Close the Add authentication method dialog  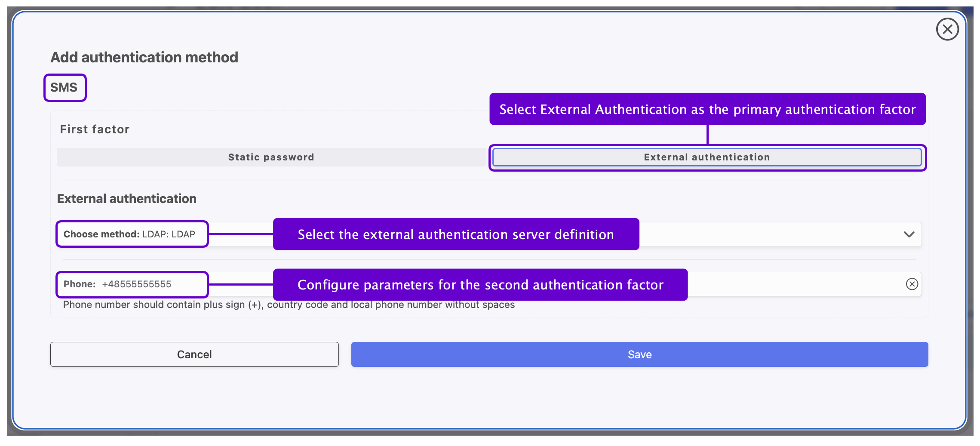point(947,29)
